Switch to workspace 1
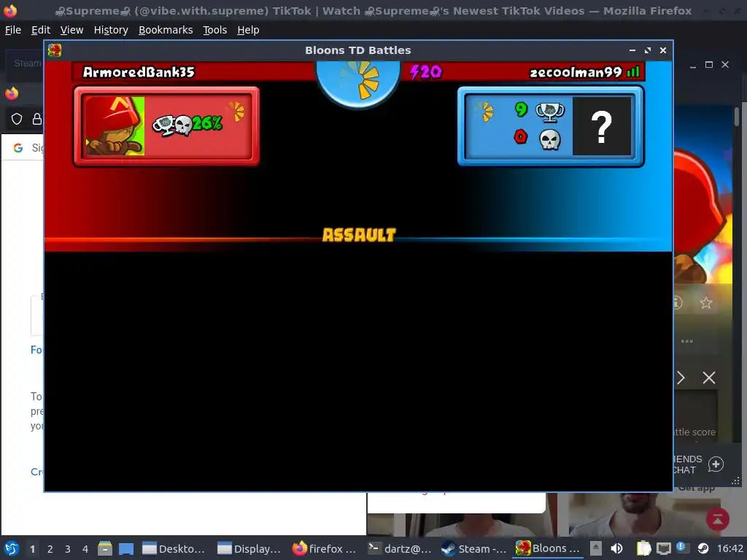This screenshot has height=560, width=747. pyautogui.click(x=32, y=549)
